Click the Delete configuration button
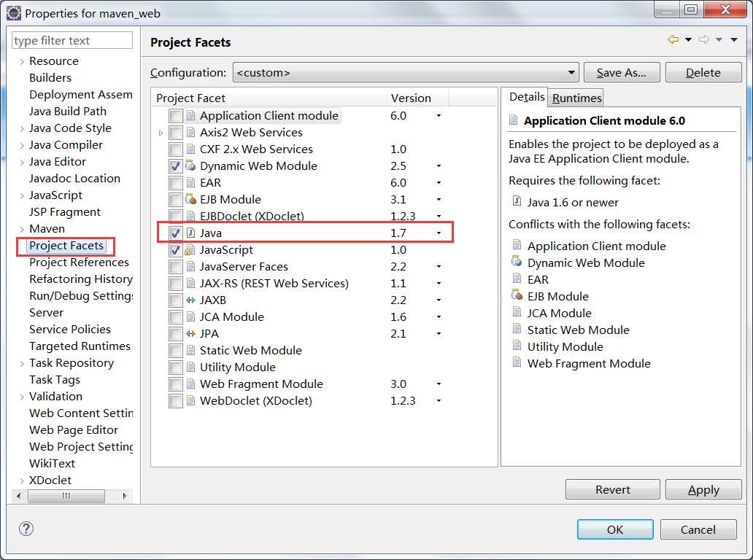 (703, 72)
